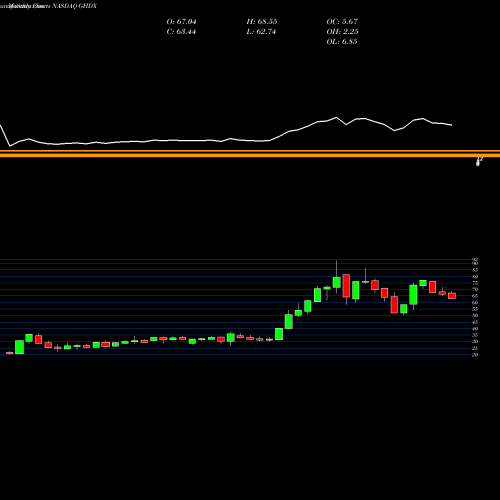Viewport: 500px width, 500px height.
Task: Select the open value O: 67.04
Action: tap(181, 22)
